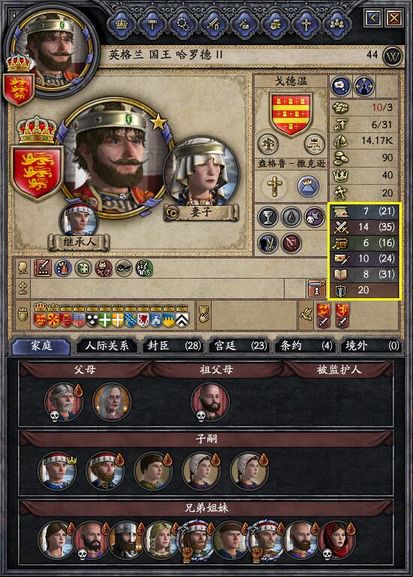Open the Faith cross icon in top bar
Image resolution: width=413 pixels, height=577 pixels.
tap(305, 24)
